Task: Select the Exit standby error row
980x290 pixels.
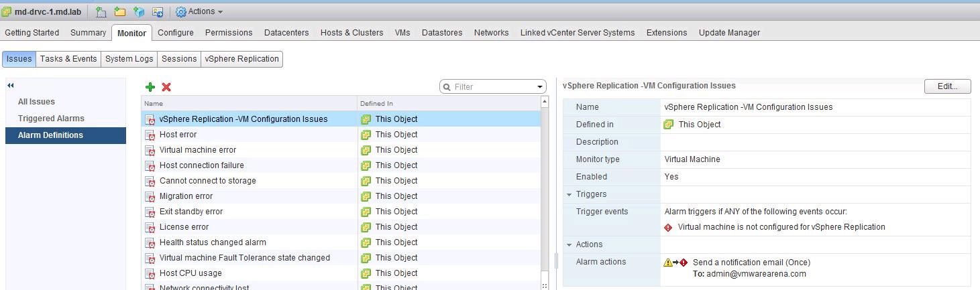Action: tap(341, 212)
